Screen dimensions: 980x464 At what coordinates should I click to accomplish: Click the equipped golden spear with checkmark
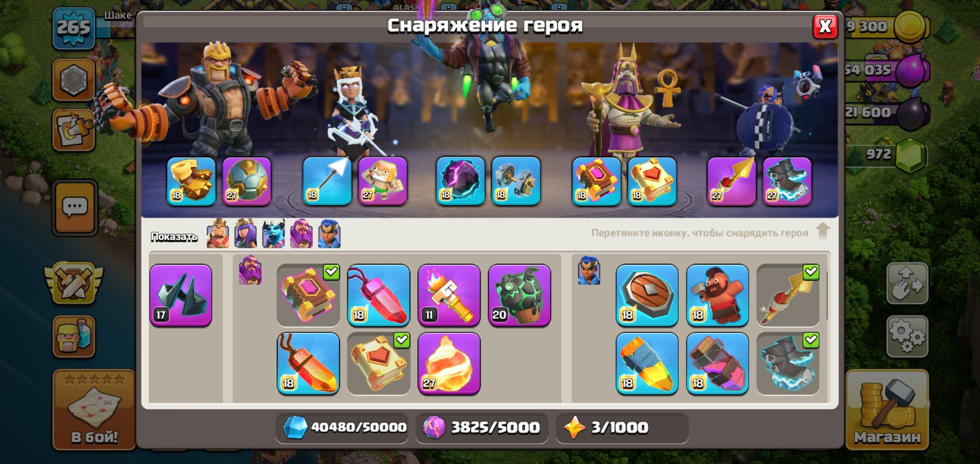788,296
